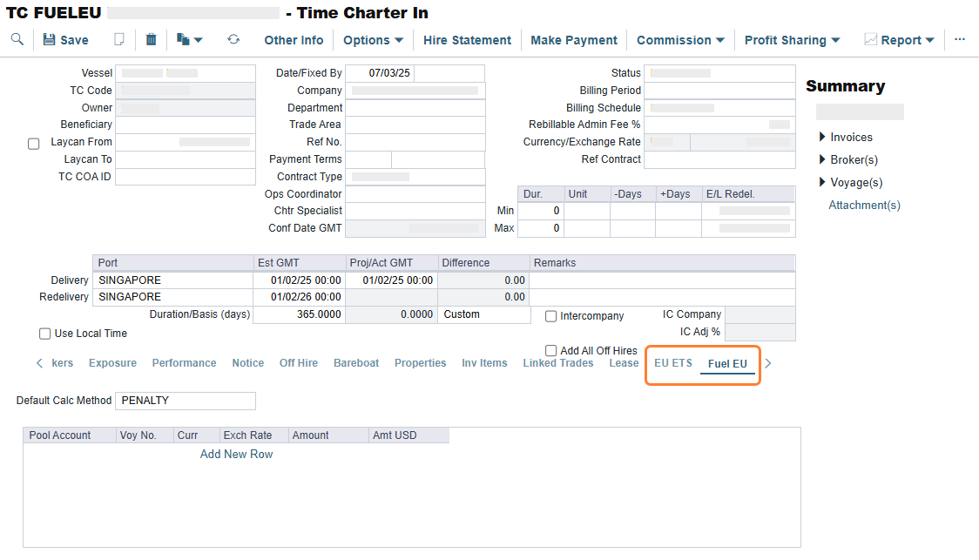This screenshot has height=560, width=979.
Task: Select the search magnifier icon
Action: point(17,40)
